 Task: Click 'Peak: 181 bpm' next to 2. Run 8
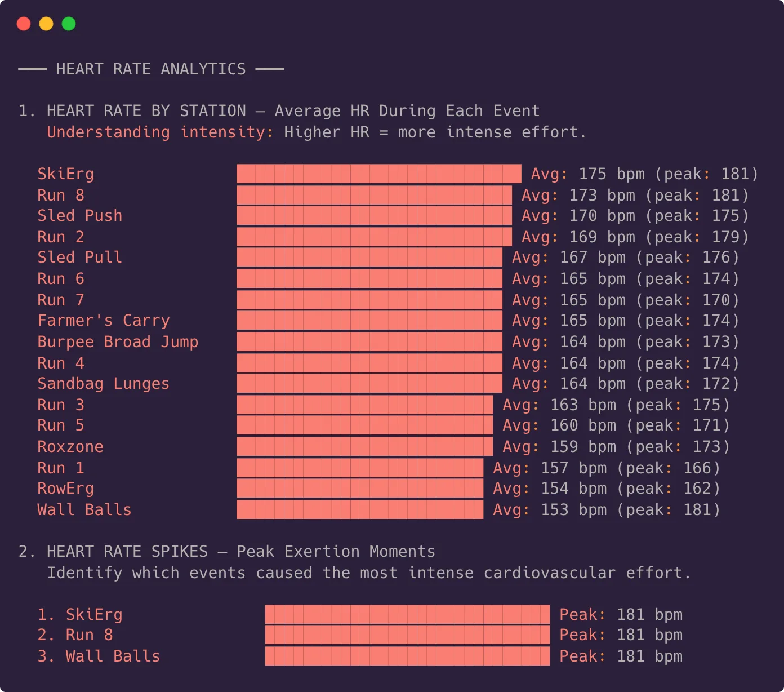[x=621, y=635]
